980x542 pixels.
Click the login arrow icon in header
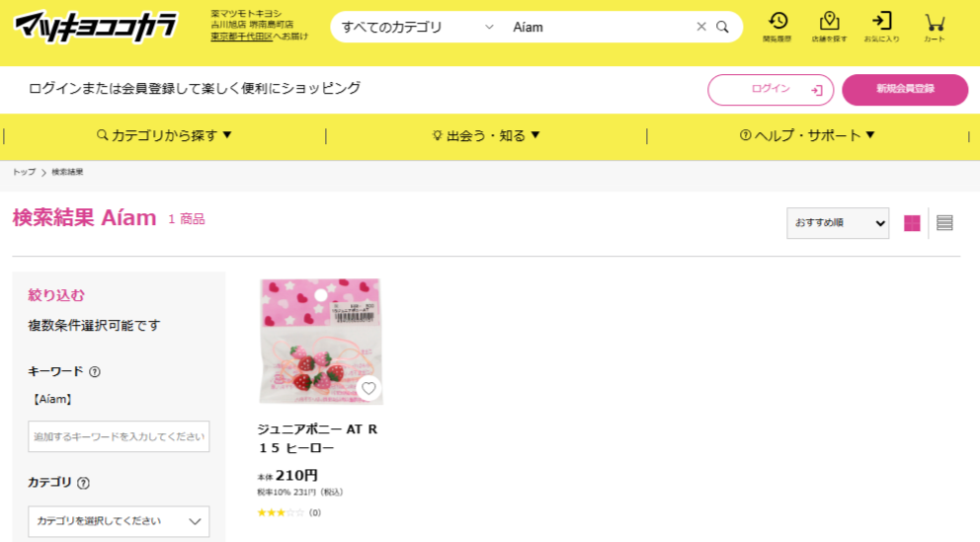click(x=882, y=22)
